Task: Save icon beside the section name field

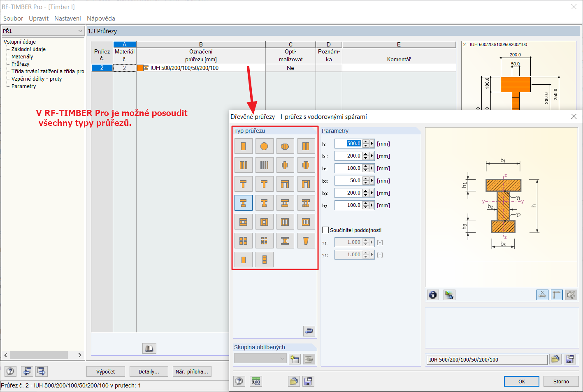Action: (570, 359)
